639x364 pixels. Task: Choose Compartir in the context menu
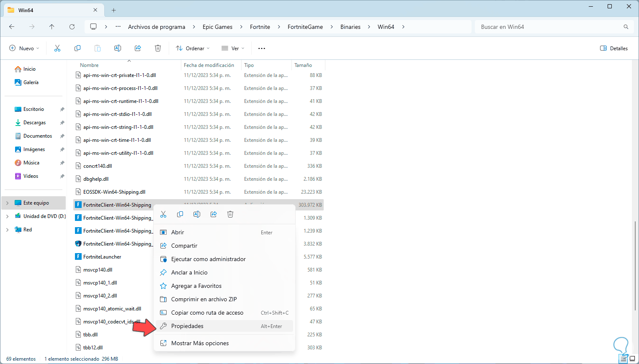point(224,246)
